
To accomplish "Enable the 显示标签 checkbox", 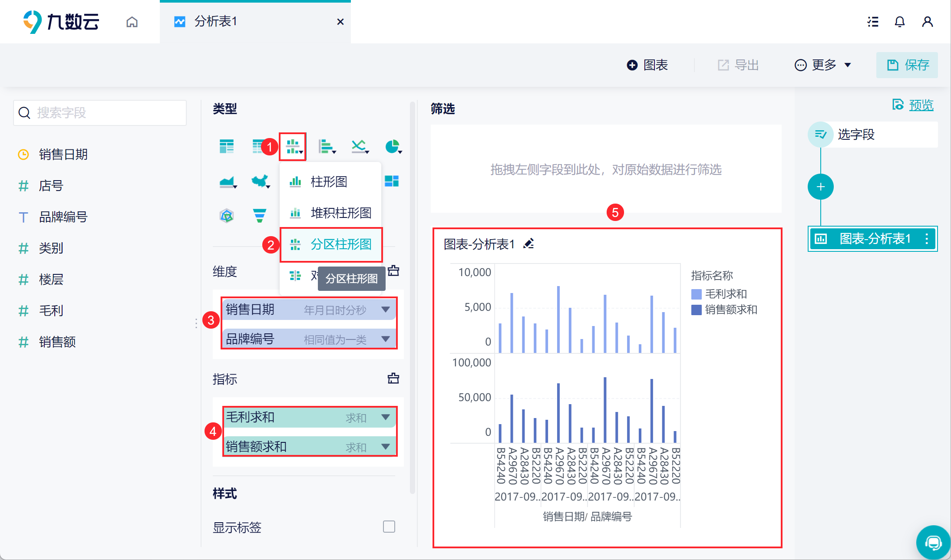I will (x=389, y=527).
